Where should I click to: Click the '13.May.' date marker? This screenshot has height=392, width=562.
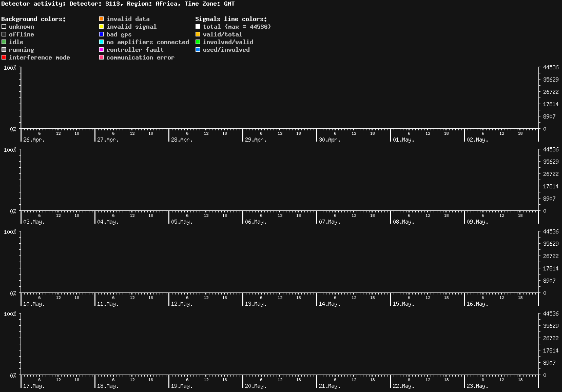pyautogui.click(x=256, y=304)
